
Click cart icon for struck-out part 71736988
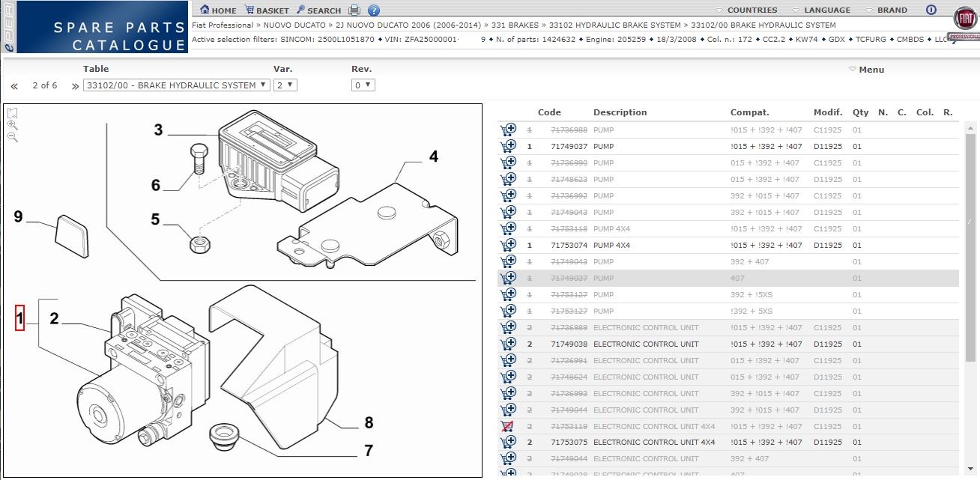[x=509, y=129]
